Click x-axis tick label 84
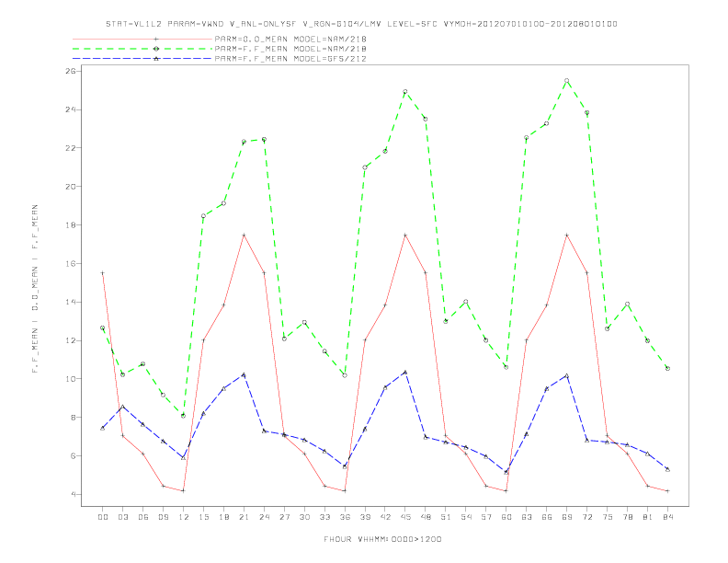Viewport: 728px width, 563px height. [667, 517]
